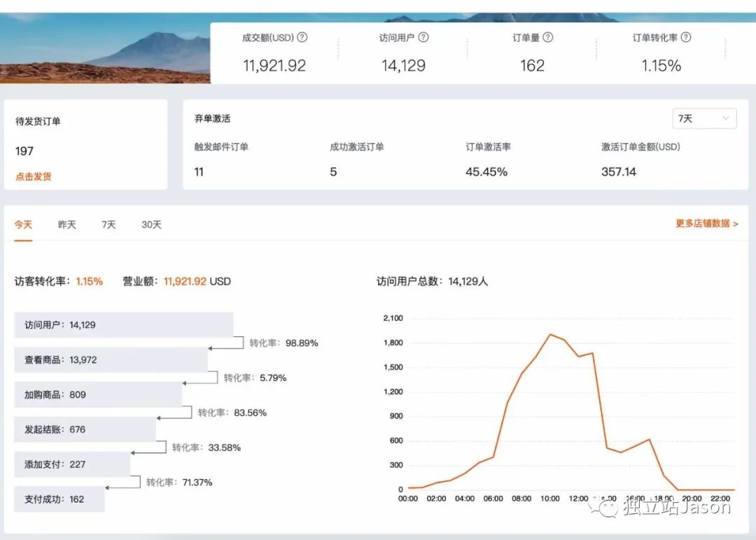Open the 订单转化率 explanation icon
The image size is (756, 540).
[x=687, y=39]
